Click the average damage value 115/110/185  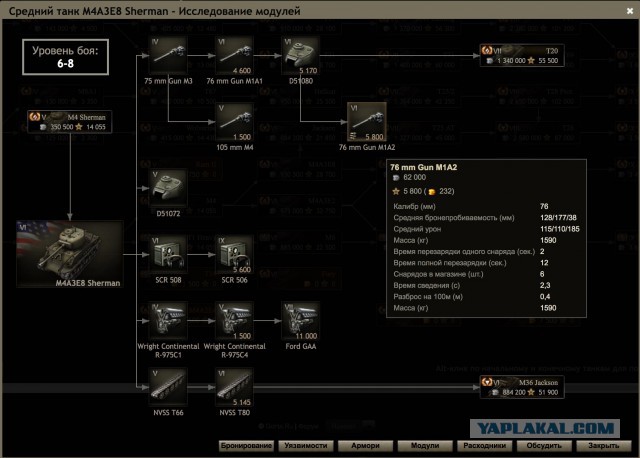coord(560,229)
